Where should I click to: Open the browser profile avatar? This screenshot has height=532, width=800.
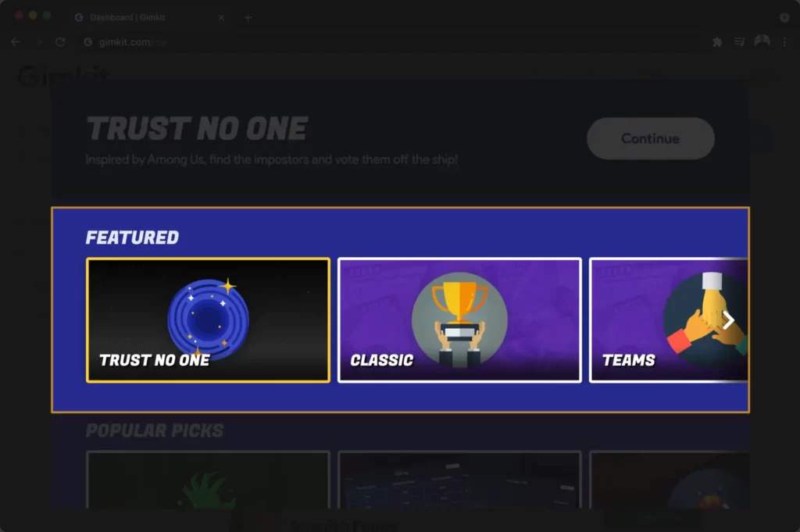point(762,41)
